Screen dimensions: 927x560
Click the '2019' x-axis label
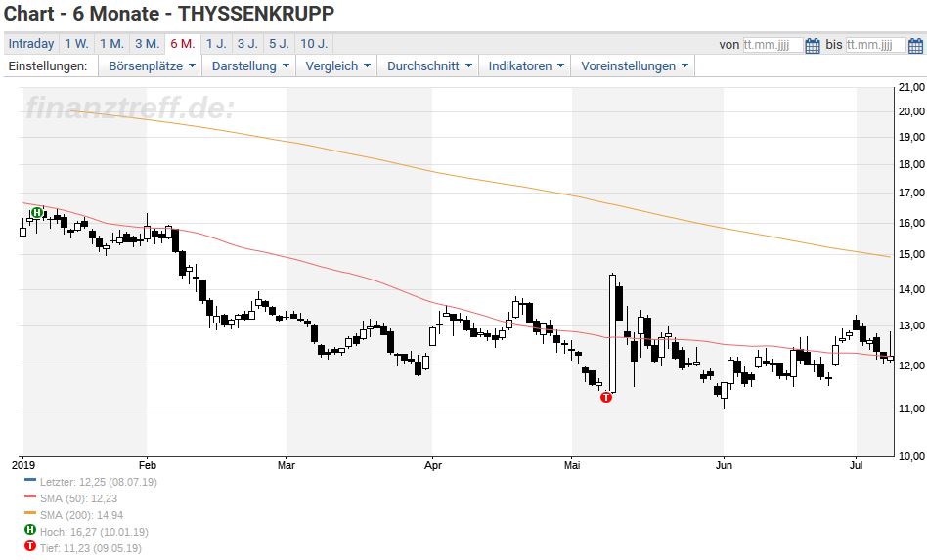[x=22, y=465]
